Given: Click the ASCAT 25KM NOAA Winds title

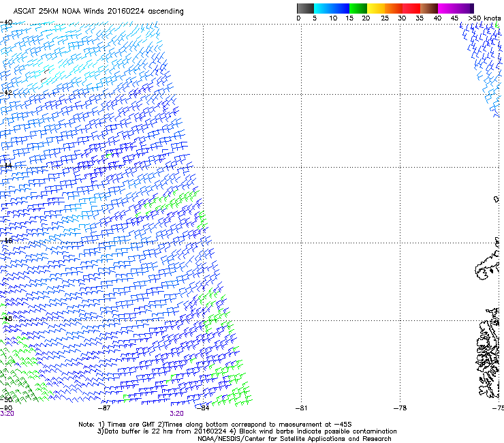Looking at the screenshot, I should 98,12.
